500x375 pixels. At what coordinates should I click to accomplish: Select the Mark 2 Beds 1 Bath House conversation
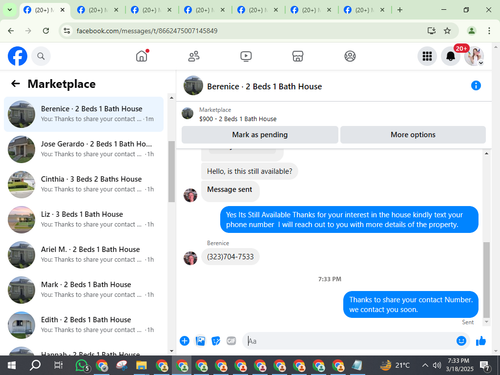point(84,290)
